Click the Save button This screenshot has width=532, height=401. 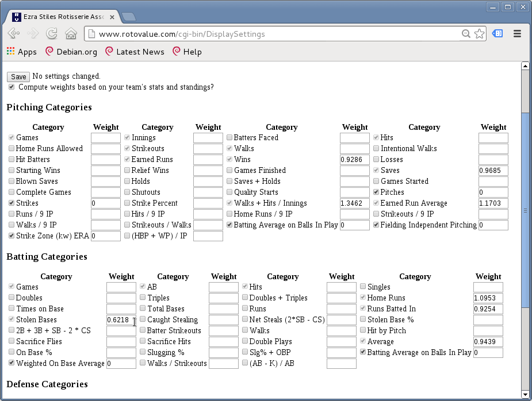click(18, 76)
